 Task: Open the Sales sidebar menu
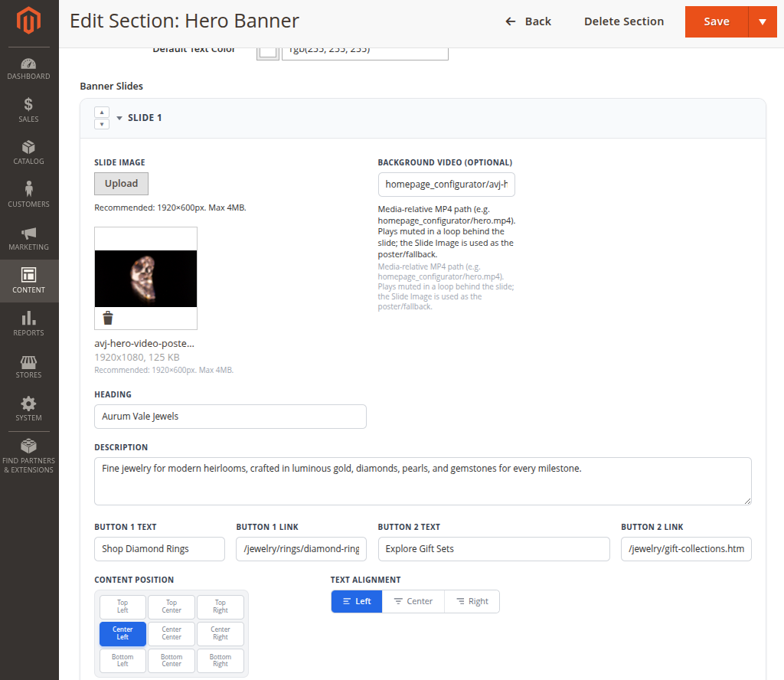(x=28, y=110)
